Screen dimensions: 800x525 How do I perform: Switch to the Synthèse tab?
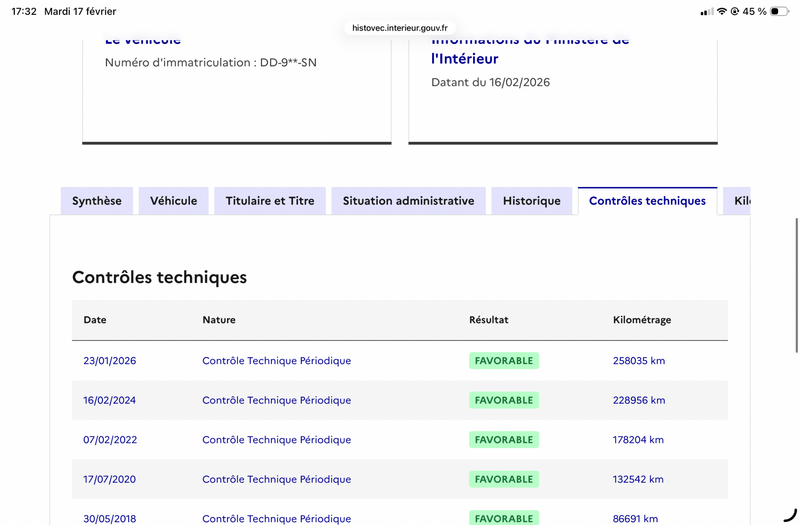point(97,201)
